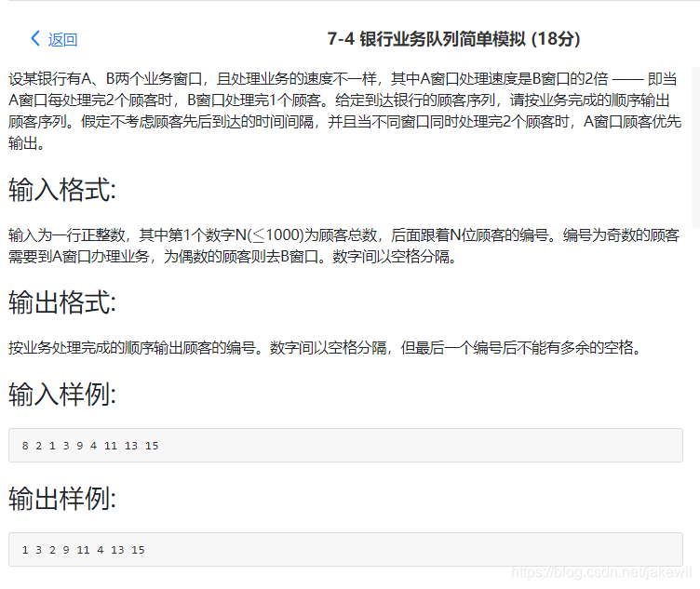
Task: Click the output description starting 按业务处理完成的顺序
Action: pos(325,347)
